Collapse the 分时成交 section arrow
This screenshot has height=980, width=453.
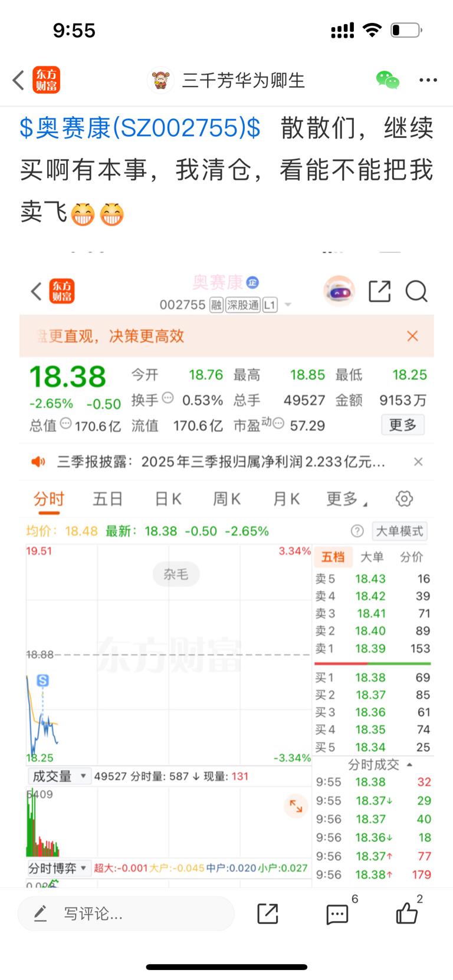coord(410,765)
